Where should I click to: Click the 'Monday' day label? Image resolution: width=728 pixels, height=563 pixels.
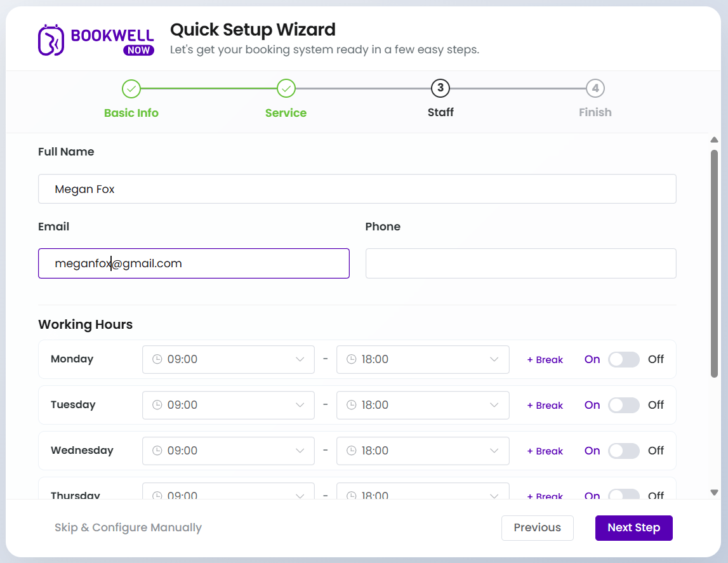[x=72, y=359]
